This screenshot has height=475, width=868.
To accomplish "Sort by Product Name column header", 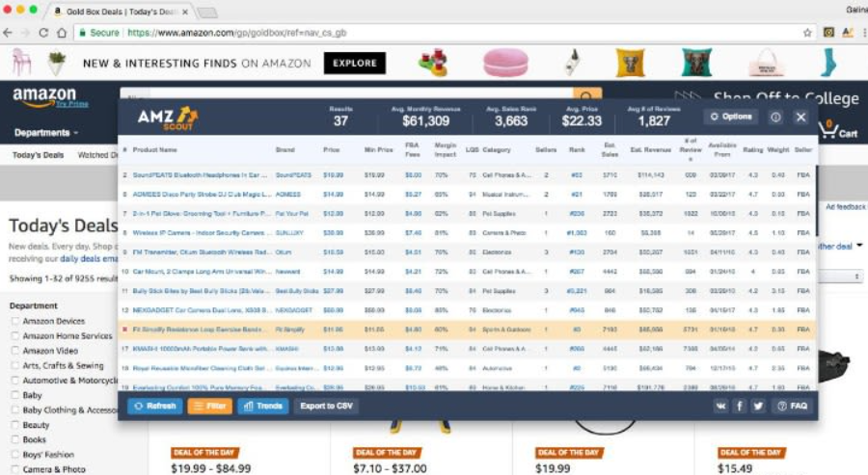I will click(154, 150).
